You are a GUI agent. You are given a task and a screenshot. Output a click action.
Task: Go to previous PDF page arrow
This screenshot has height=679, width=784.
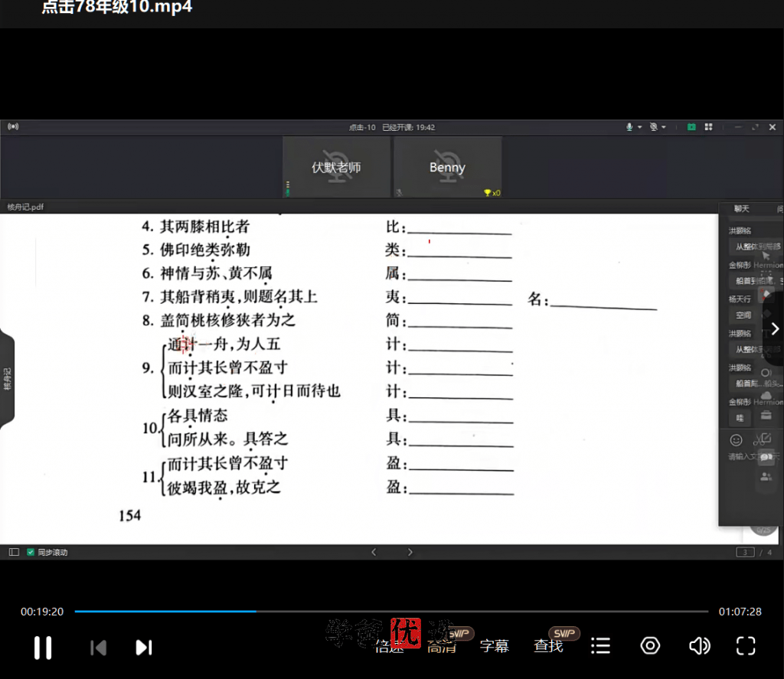point(374,552)
